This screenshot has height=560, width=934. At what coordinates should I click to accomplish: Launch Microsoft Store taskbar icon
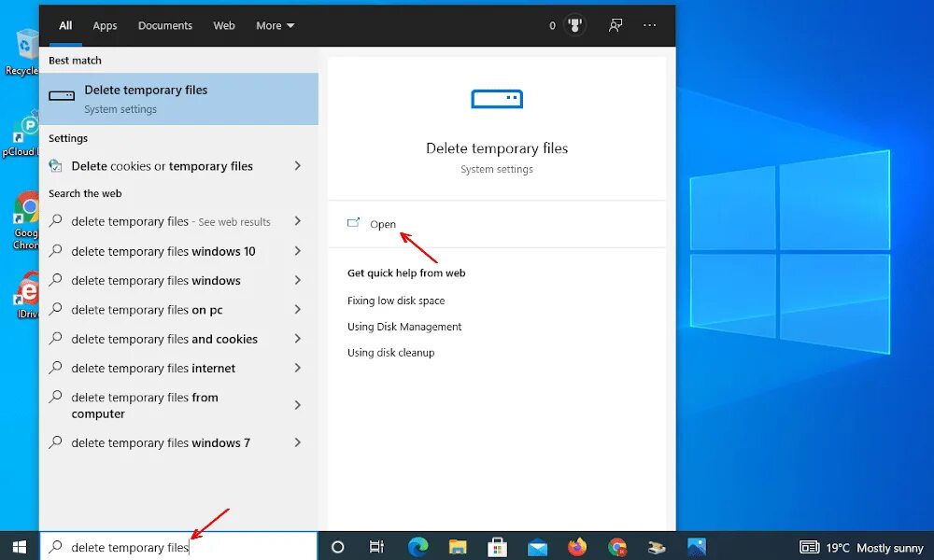(497, 546)
